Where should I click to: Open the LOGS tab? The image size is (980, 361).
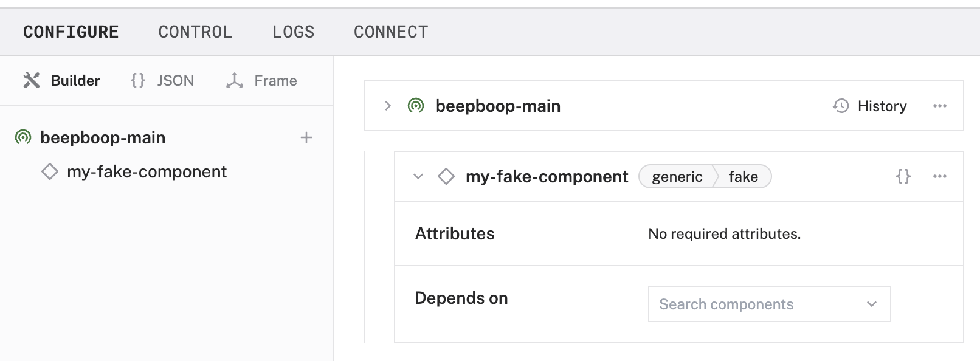pos(293,32)
